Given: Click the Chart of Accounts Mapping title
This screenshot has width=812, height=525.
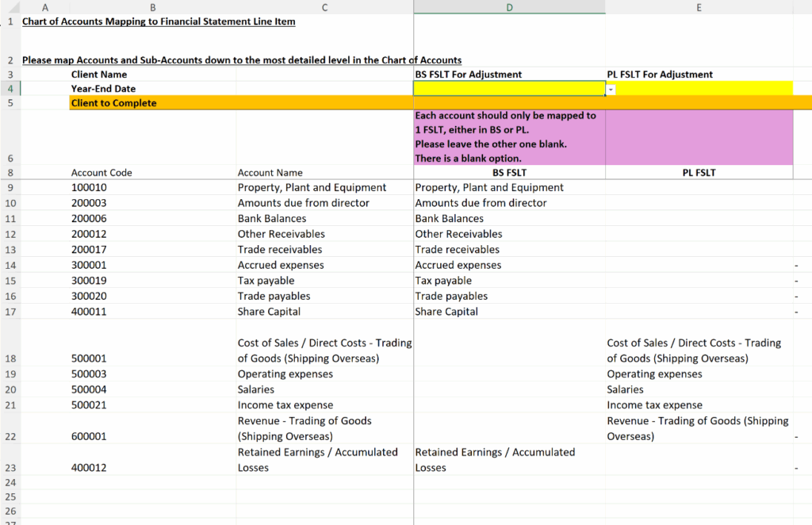Looking at the screenshot, I should click(157, 21).
